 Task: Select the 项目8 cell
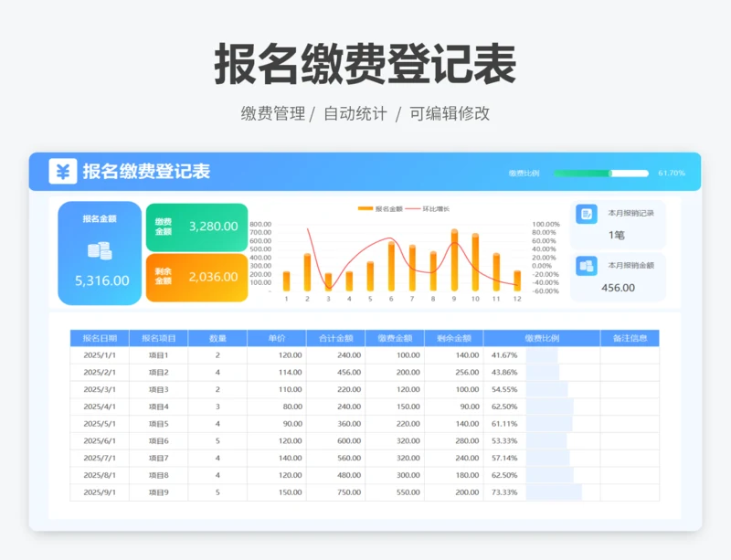coord(158,475)
